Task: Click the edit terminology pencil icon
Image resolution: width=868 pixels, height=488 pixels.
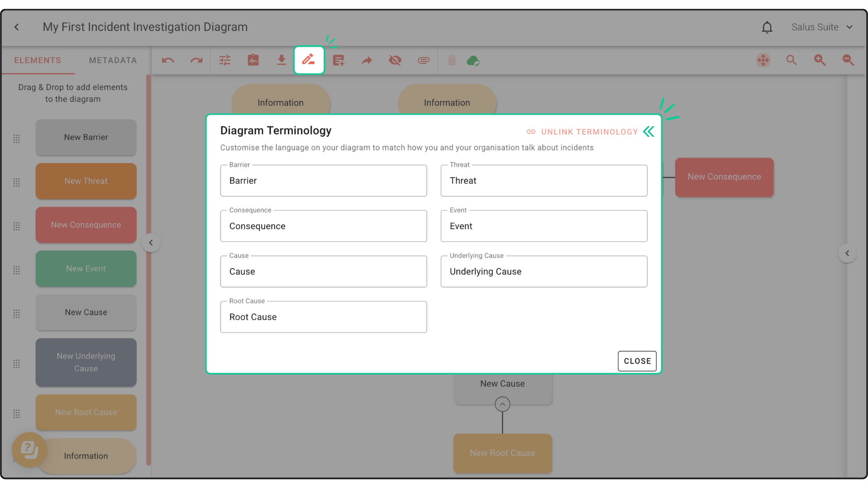Action: 309,60
